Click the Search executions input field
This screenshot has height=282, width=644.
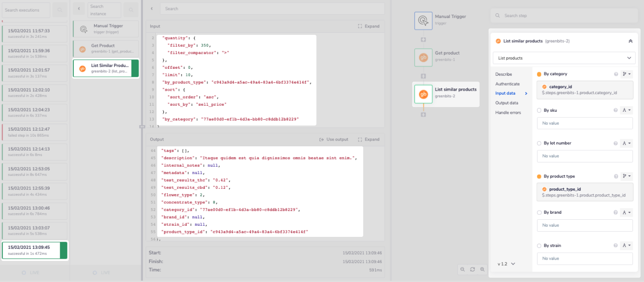(26, 10)
